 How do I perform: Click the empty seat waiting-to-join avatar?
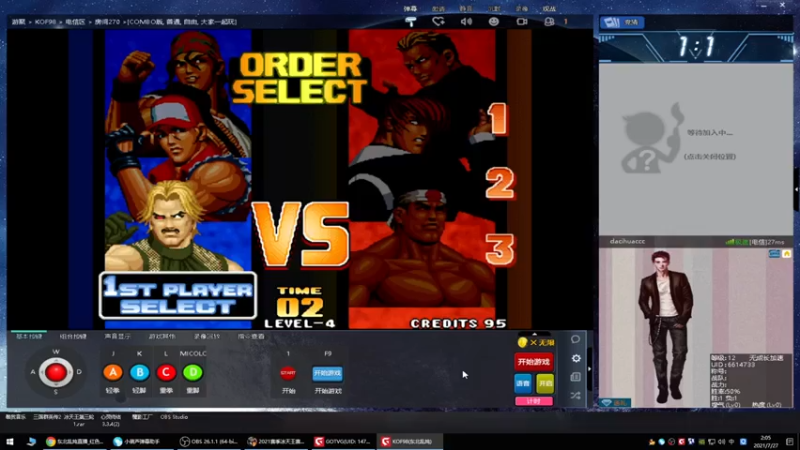pyautogui.click(x=651, y=140)
